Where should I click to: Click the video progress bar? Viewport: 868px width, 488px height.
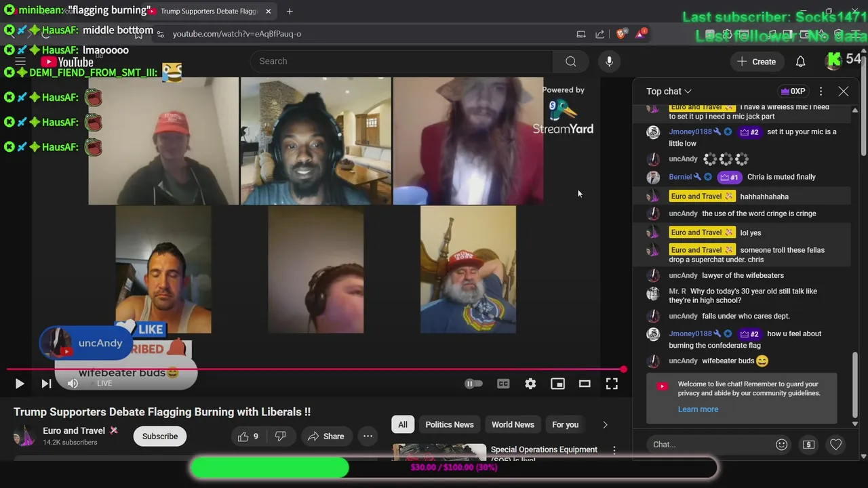coord(315,369)
